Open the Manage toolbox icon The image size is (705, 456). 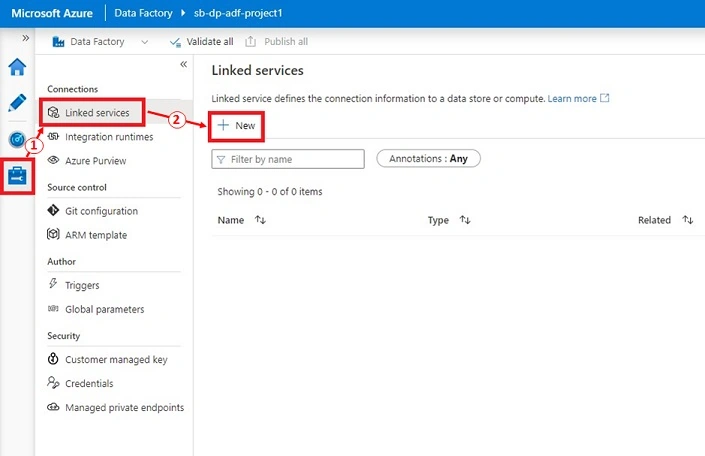pyautogui.click(x=17, y=175)
